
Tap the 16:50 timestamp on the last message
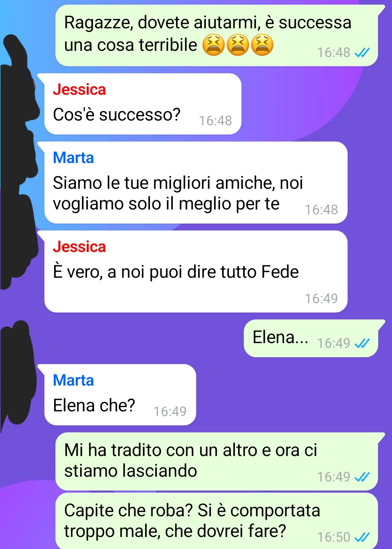coord(334,537)
